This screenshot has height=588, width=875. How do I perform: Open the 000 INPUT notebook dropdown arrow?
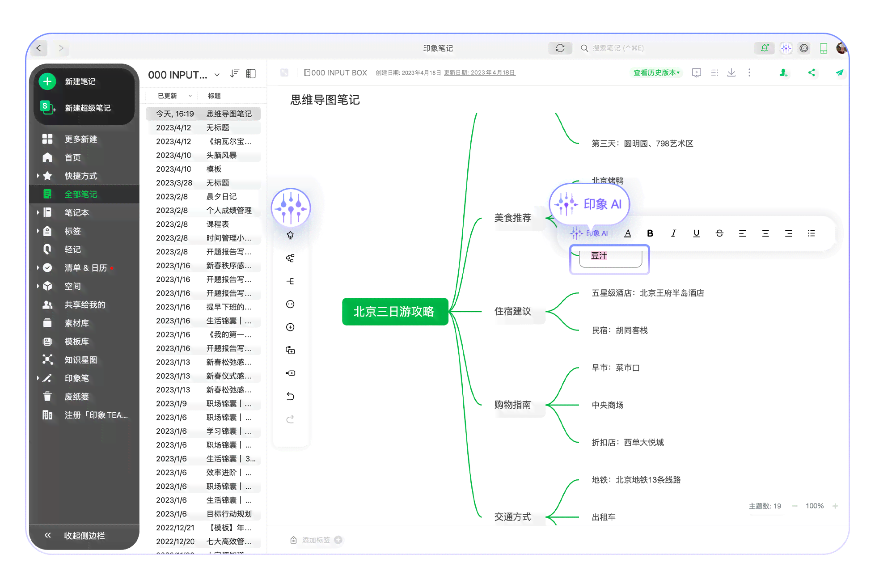coord(217,75)
